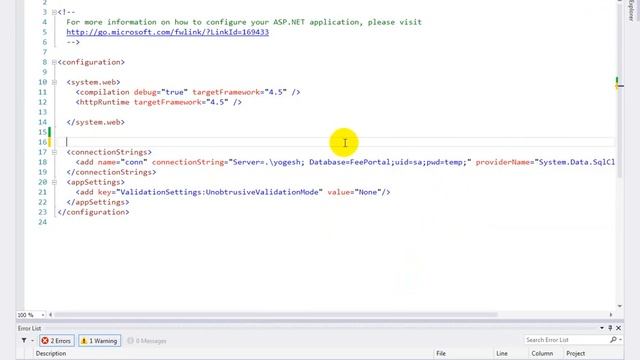
Task: Click the closing </configuration> tag
Action: click(93, 212)
